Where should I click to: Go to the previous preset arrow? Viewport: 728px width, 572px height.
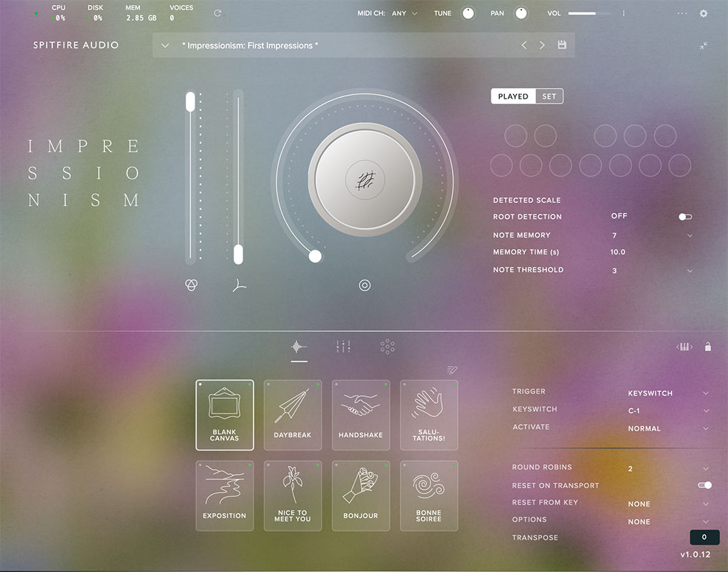523,45
